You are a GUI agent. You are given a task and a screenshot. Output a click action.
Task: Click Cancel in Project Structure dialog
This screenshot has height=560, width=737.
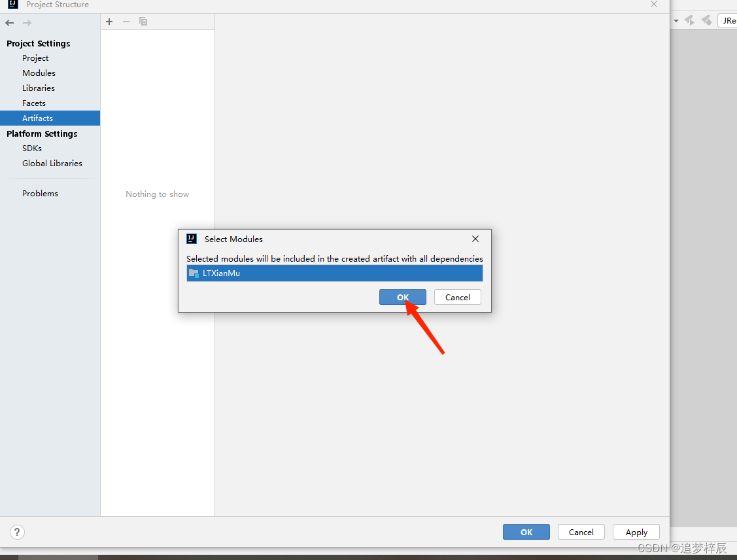click(x=581, y=532)
